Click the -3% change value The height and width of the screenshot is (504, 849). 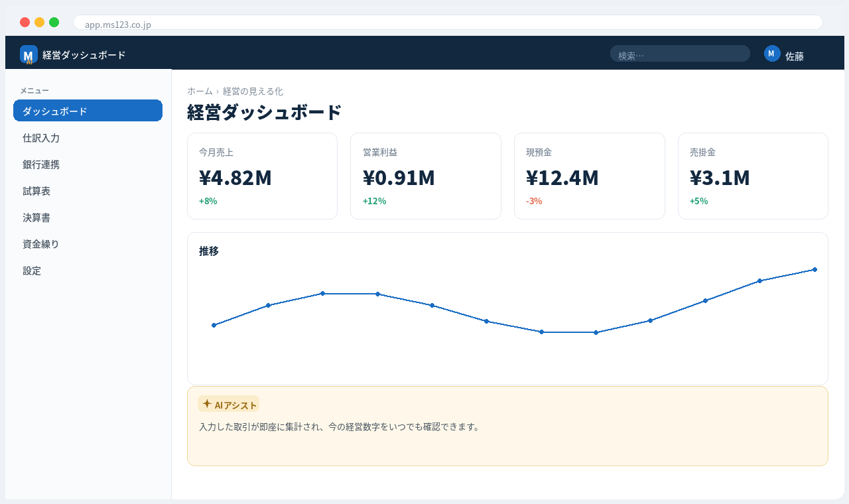[535, 201]
